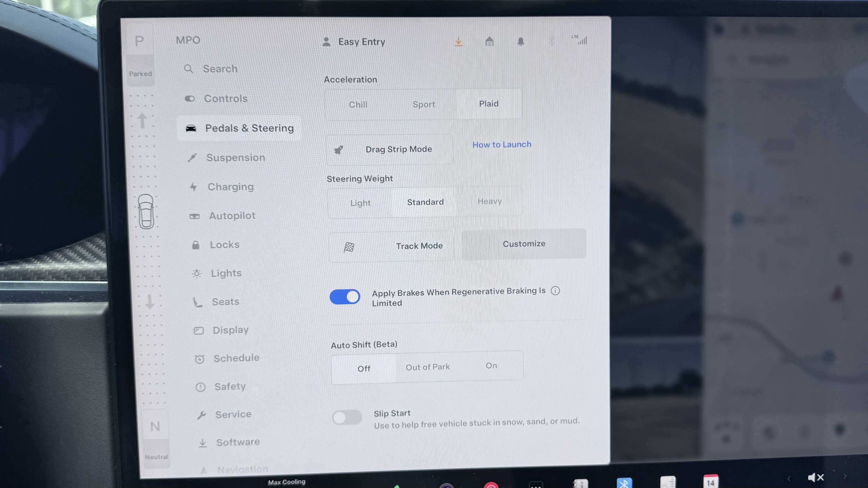
Task: Increase volume with the right chevron
Action: [x=845, y=476]
